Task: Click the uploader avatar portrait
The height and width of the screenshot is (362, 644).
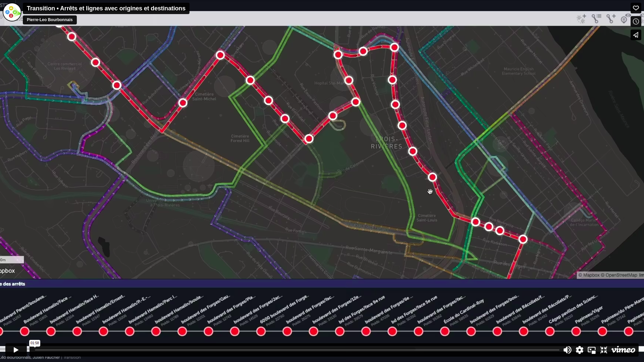Action: click(12, 12)
